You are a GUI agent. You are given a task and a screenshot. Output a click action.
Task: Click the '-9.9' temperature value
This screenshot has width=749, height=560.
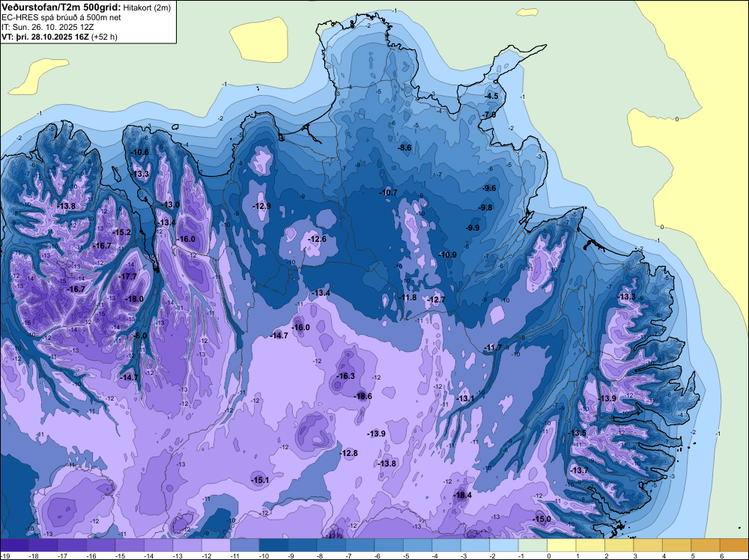pyautogui.click(x=473, y=228)
